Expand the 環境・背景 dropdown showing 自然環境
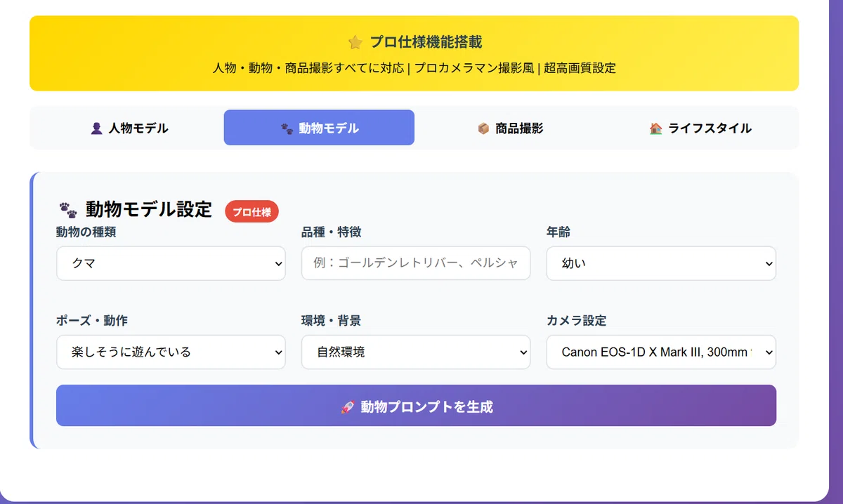This screenshot has height=504, width=843. pos(416,352)
